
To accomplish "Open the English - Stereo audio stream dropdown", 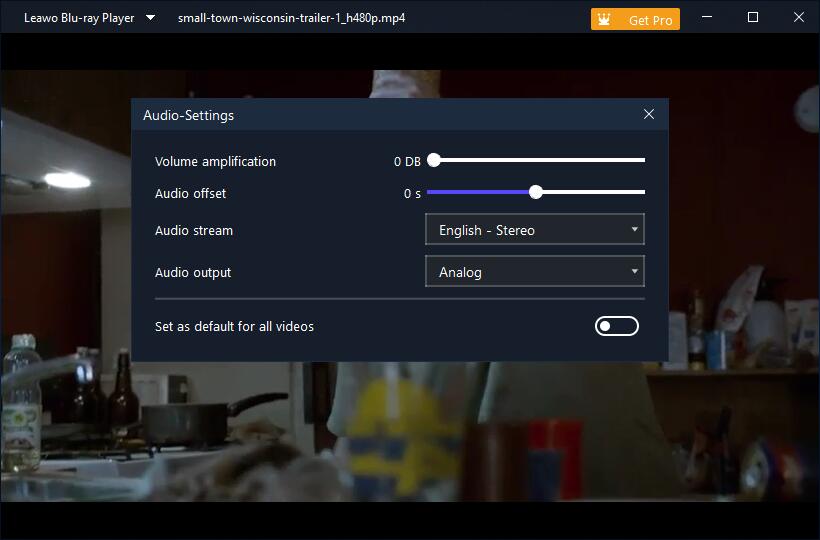I will pos(534,230).
